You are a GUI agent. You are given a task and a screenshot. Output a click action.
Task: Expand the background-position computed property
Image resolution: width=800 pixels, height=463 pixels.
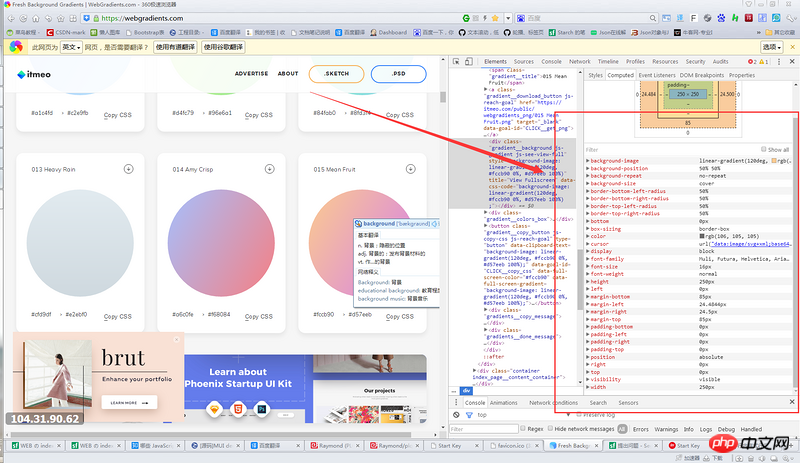[x=588, y=168]
